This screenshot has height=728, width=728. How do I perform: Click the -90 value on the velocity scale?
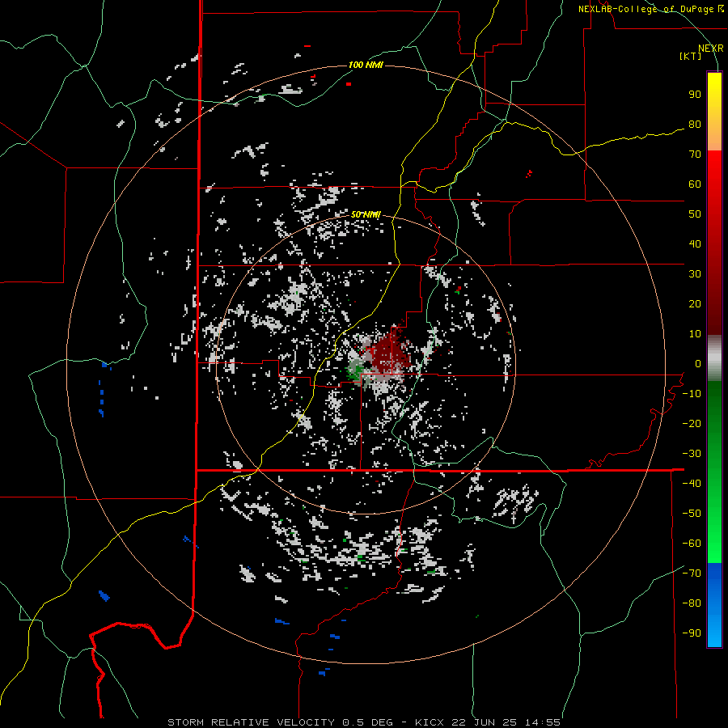click(692, 633)
